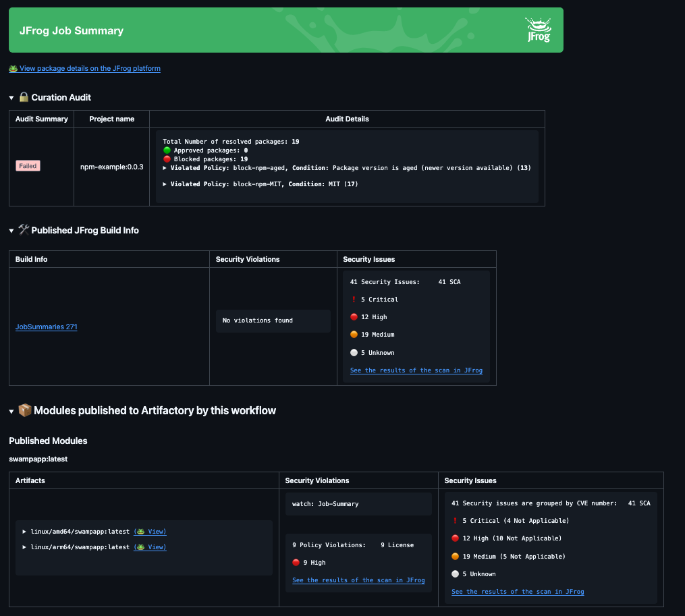Open scan results link in Build Info issues
The image size is (685, 616).
(x=416, y=370)
